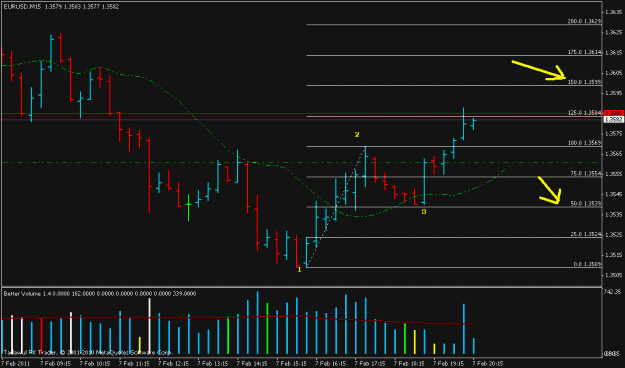The height and width of the screenshot is (368, 625).
Task: Click the 7 Feb 20:15 time label
Action: click(x=488, y=364)
